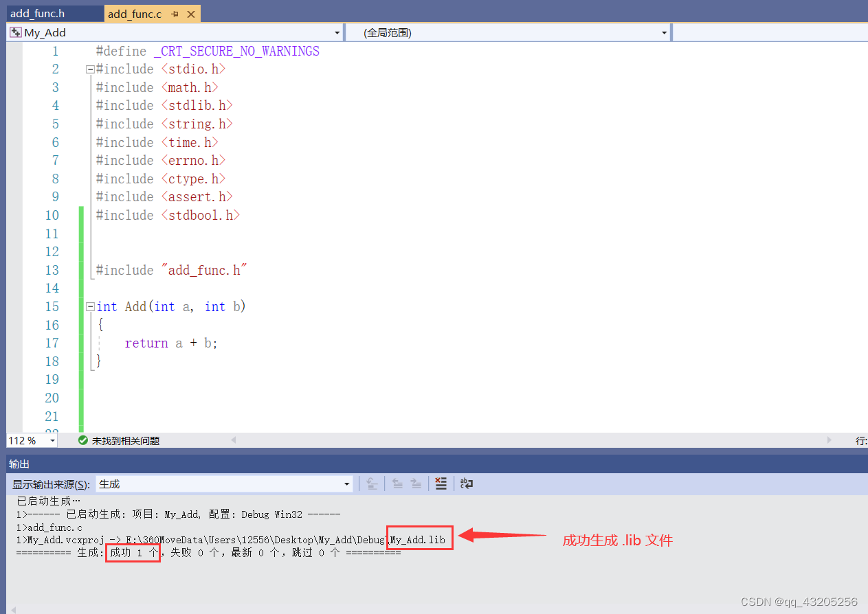Screen dimensions: 868x614
Task: Click the My_Add project icon in navigation bar
Action: [15, 32]
